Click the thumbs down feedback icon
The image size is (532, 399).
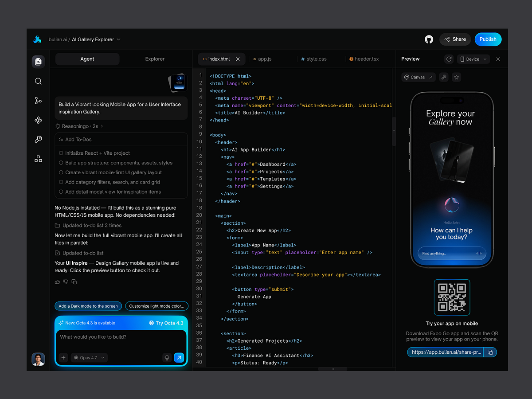66,282
